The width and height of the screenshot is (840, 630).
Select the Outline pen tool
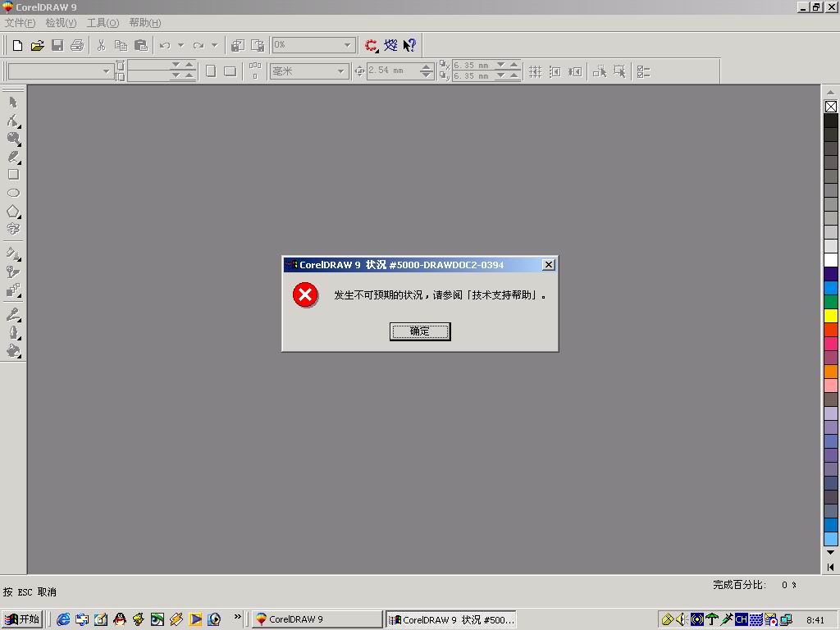coord(13,333)
